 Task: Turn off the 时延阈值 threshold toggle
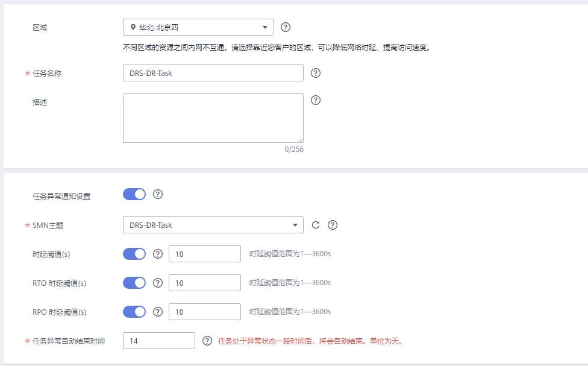(135, 253)
